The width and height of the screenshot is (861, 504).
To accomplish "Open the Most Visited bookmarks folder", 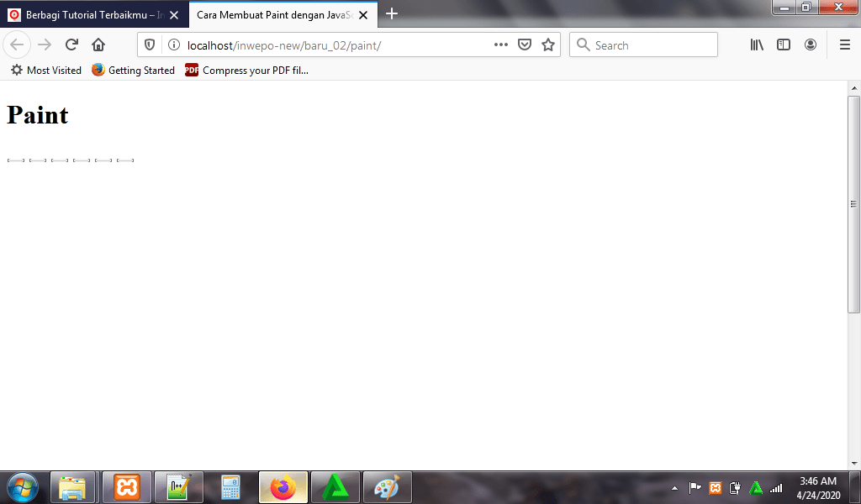I will click(46, 71).
